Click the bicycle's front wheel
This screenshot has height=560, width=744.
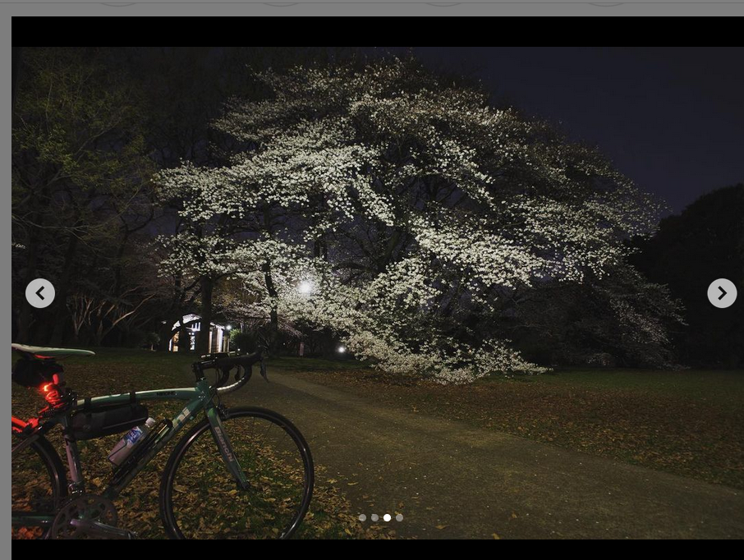[237, 476]
